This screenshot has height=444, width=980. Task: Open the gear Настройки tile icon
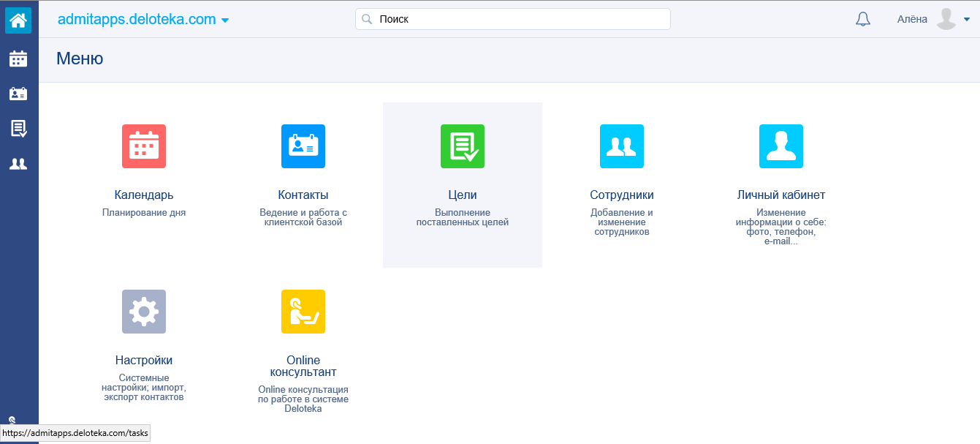(144, 312)
